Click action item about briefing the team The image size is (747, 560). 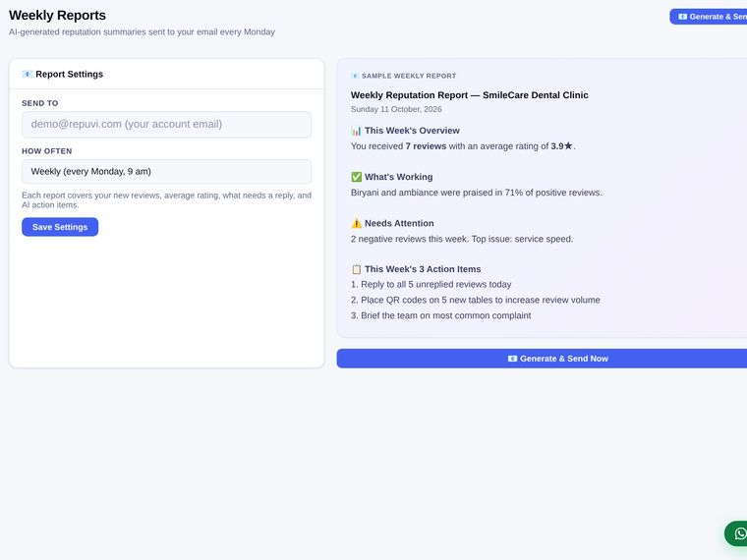coord(440,315)
